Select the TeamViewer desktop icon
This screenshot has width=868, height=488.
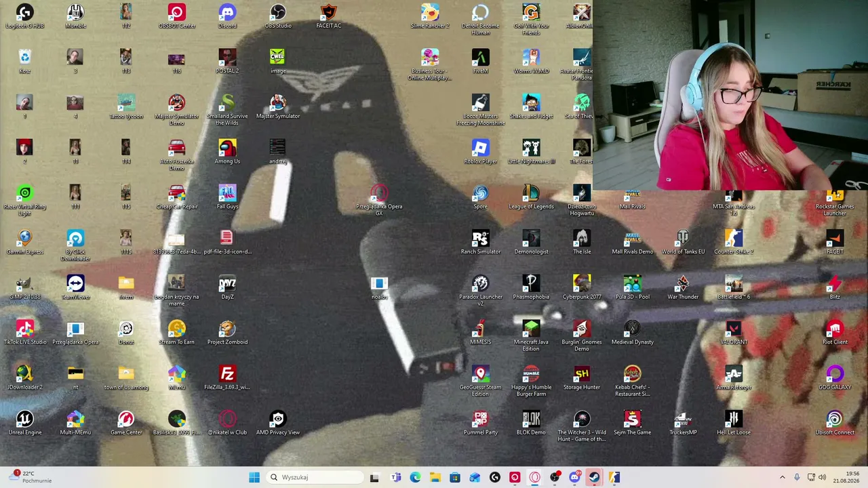75,287
